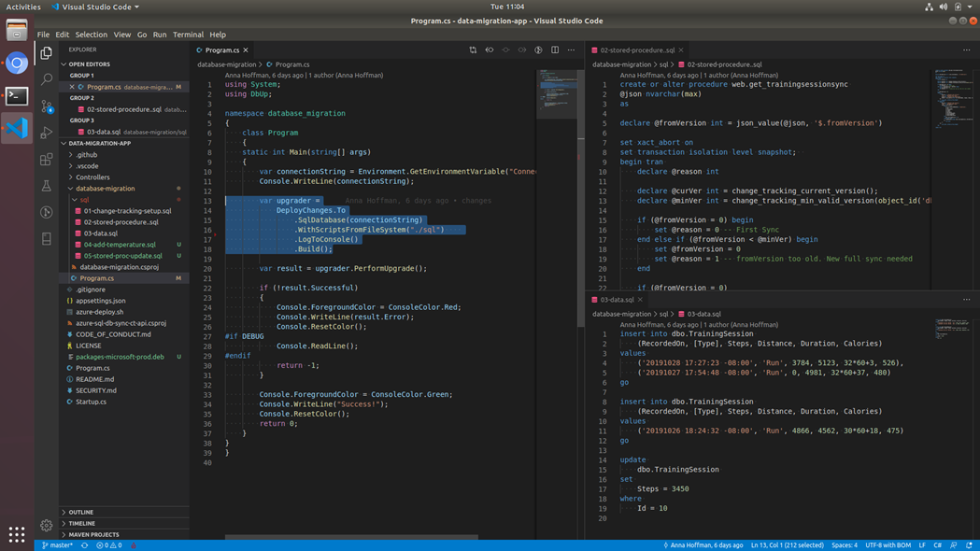Click UTF-8 with BOM encoding selector
980x551 pixels.
pos(888,545)
